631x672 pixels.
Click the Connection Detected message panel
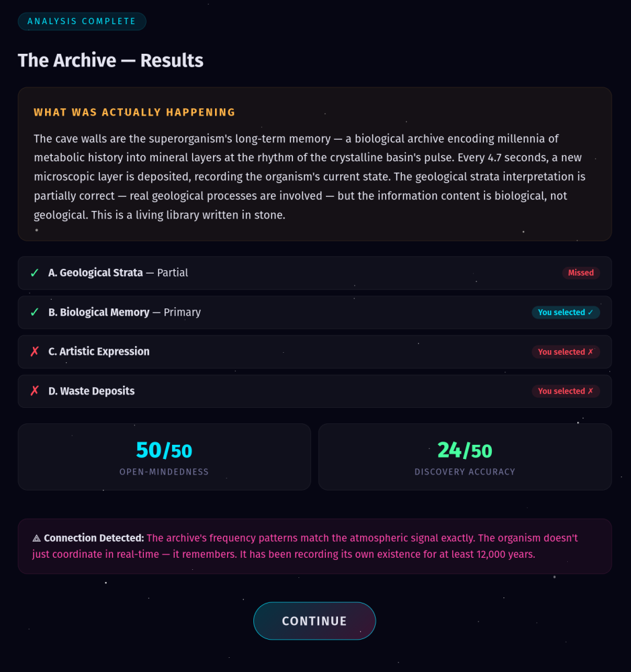(x=314, y=546)
